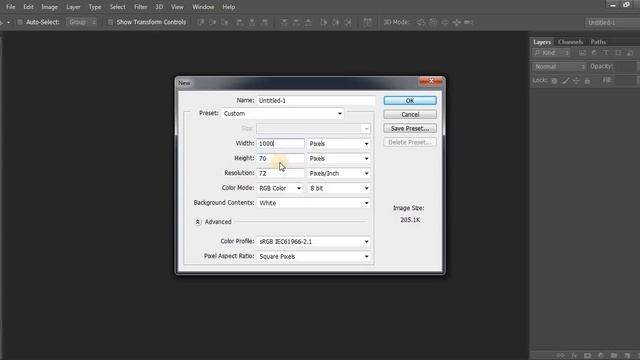Screen dimensions: 640x360
Task: Click the Resolution input field
Action: (x=280, y=173)
